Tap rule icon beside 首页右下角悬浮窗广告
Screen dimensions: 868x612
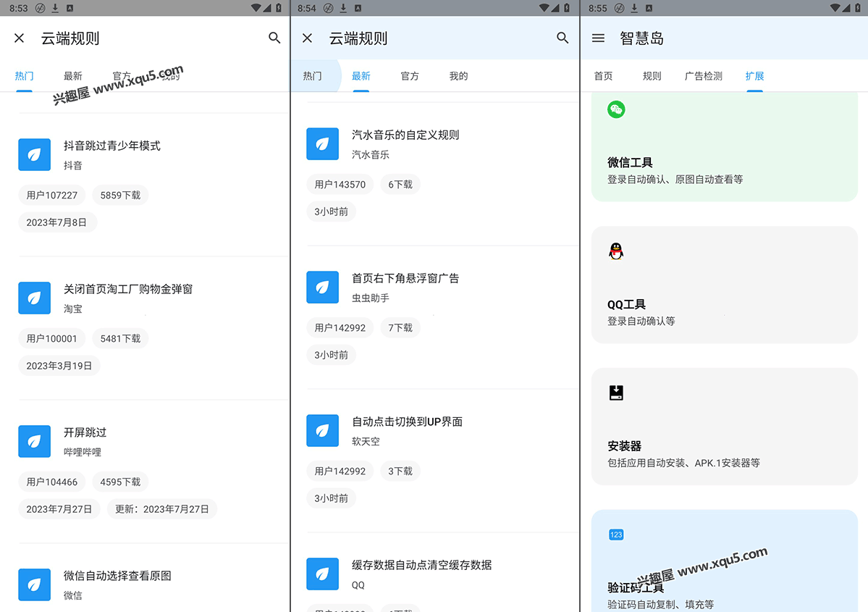323,288
